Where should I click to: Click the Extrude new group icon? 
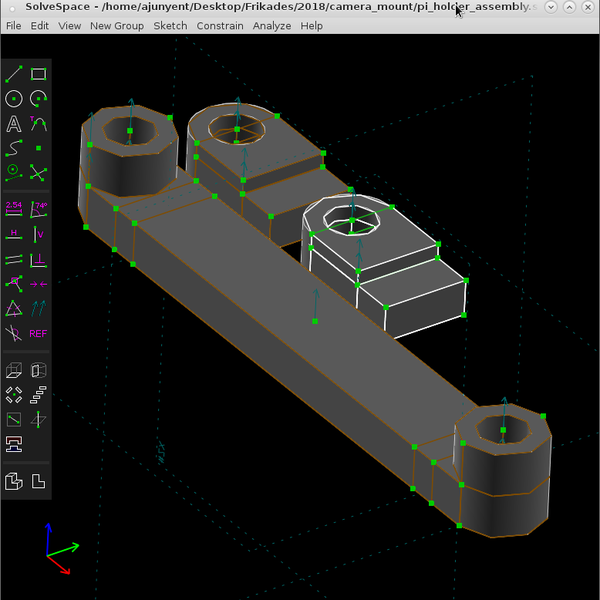tap(14, 369)
